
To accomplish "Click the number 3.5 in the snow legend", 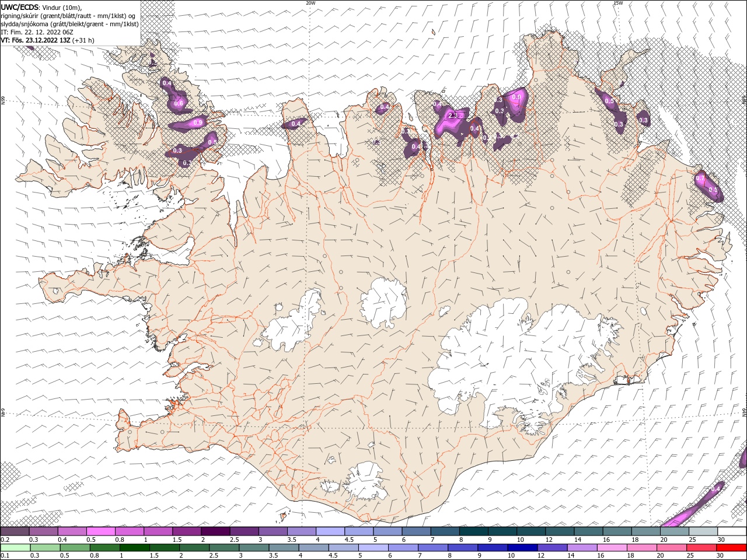I will click(291, 540).
